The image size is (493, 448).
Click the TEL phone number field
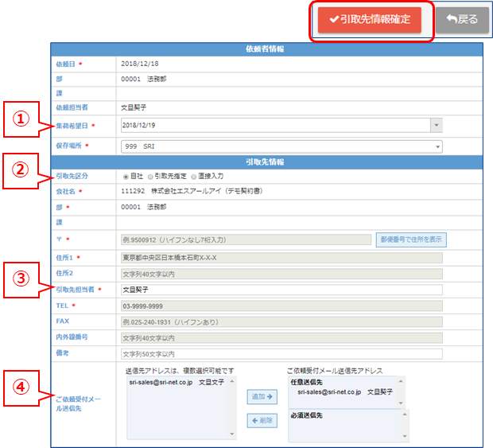tap(281, 306)
